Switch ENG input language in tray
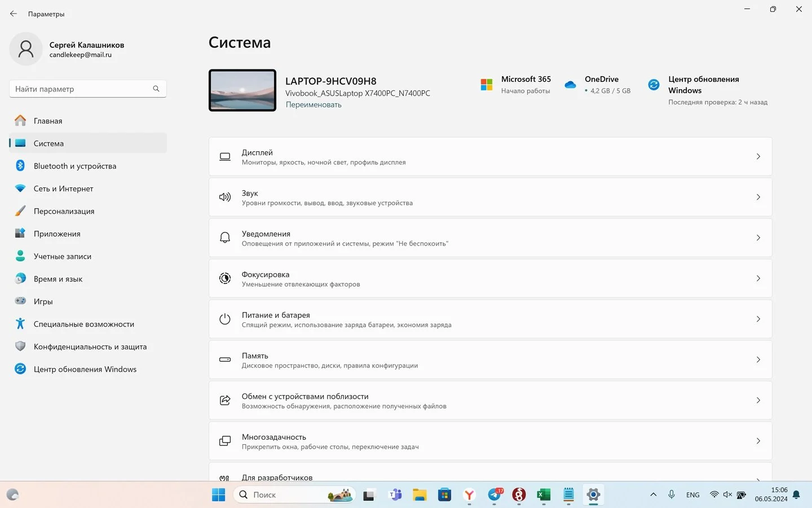Viewport: 812px width, 508px height. pyautogui.click(x=693, y=495)
